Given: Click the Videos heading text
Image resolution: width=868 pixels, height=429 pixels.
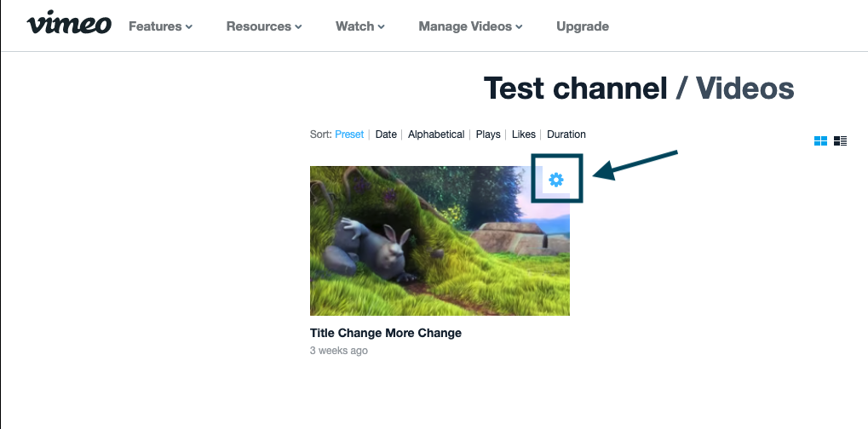Looking at the screenshot, I should (x=744, y=89).
